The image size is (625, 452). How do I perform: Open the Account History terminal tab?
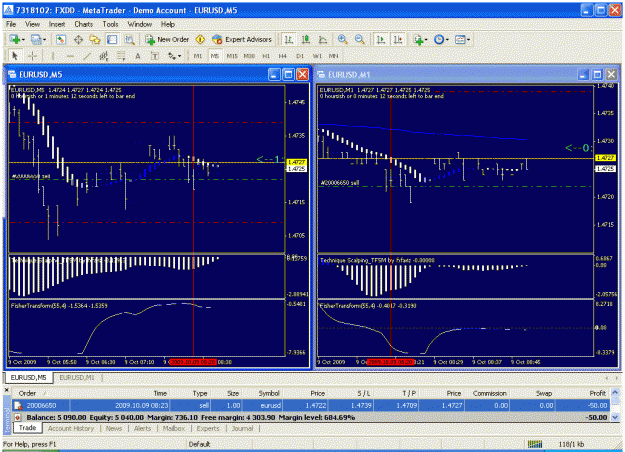pos(71,428)
